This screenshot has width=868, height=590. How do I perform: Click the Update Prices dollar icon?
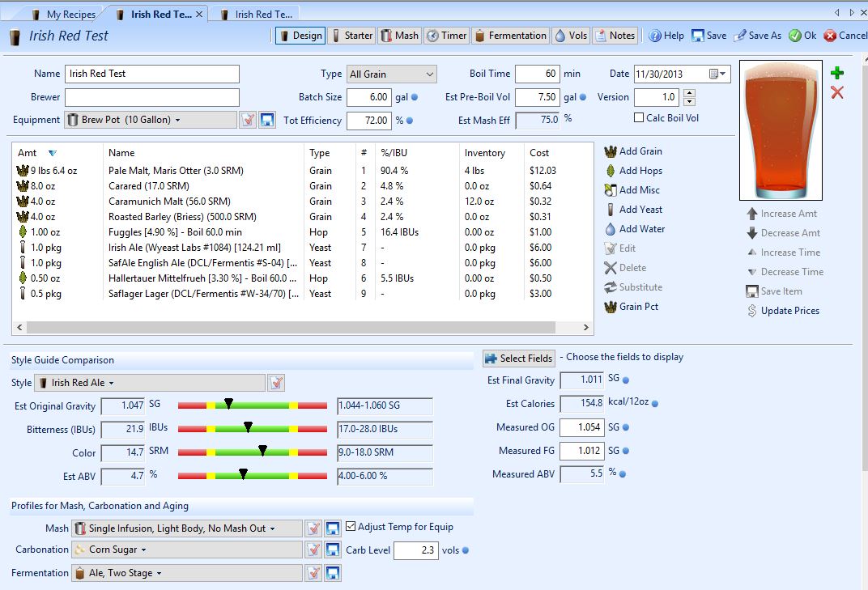click(752, 311)
